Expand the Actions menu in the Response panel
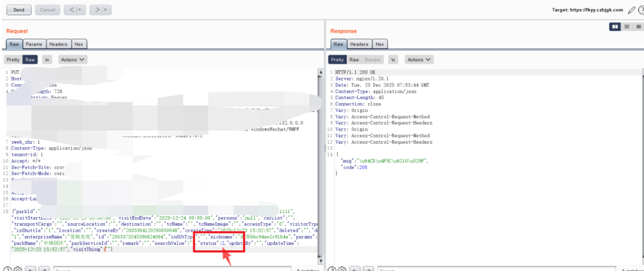Viewport: 644px width, 271px height. (x=419, y=60)
